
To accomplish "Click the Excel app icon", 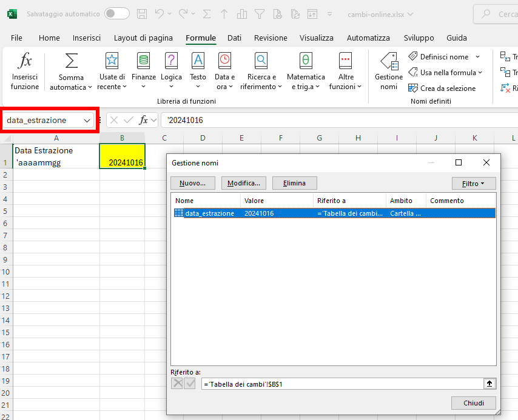I will [x=12, y=14].
